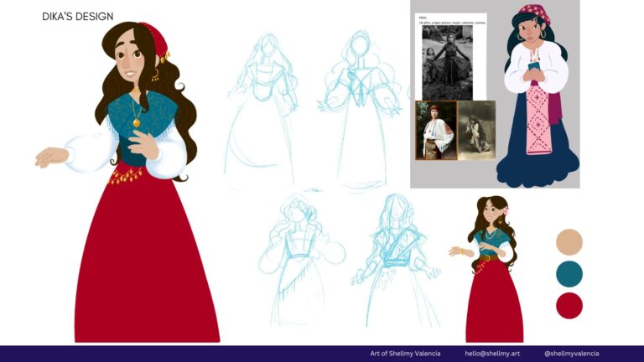Click the "Art of Shellmy Valencia" footer text
The height and width of the screenshot is (362, 644).
[x=405, y=354]
